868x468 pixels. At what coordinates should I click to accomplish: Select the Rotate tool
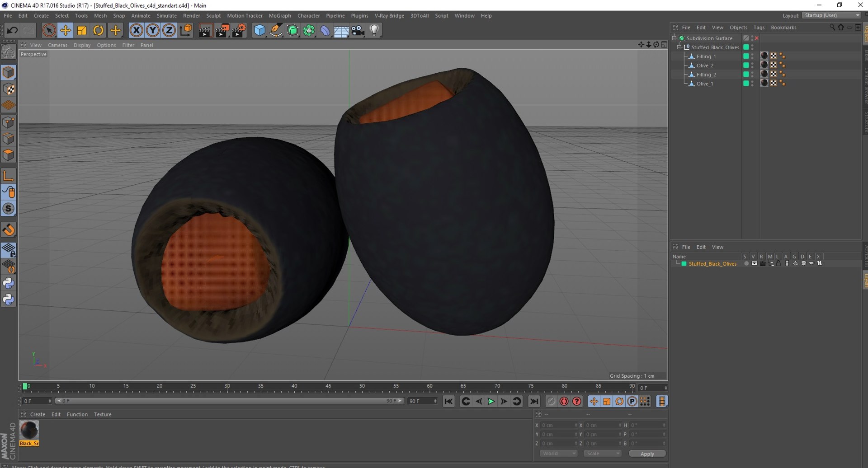tap(98, 30)
